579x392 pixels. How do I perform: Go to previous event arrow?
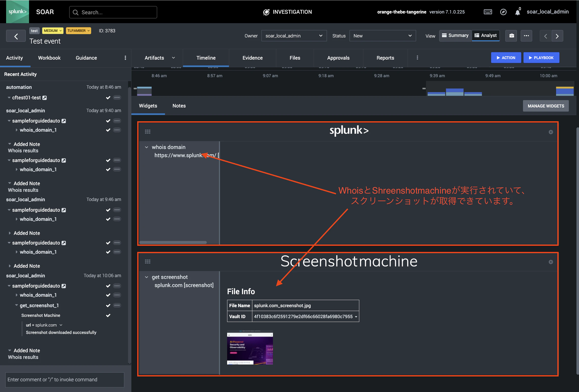point(545,36)
